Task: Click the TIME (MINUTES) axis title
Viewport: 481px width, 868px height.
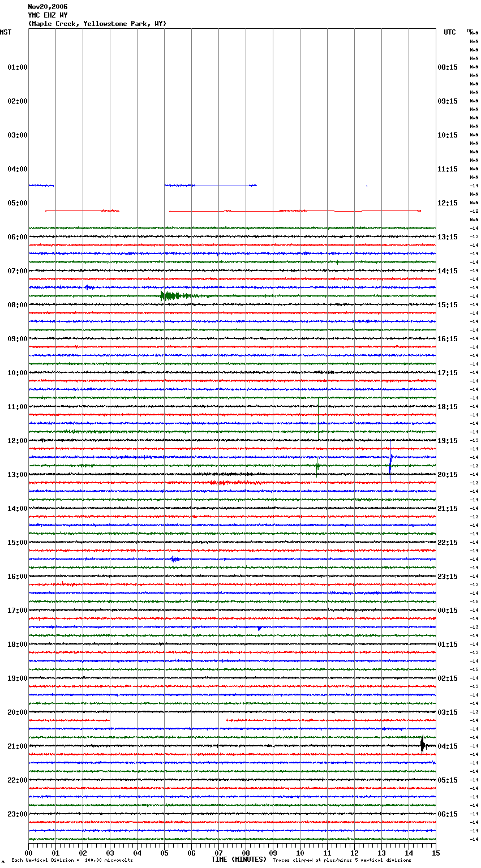Action: [239, 860]
